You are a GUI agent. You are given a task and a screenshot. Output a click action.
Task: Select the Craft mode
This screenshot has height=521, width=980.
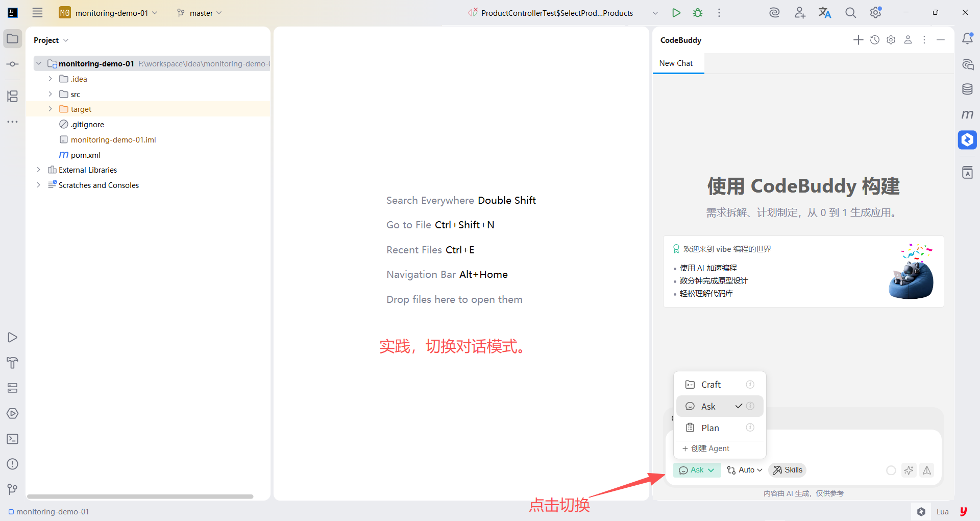pos(720,385)
